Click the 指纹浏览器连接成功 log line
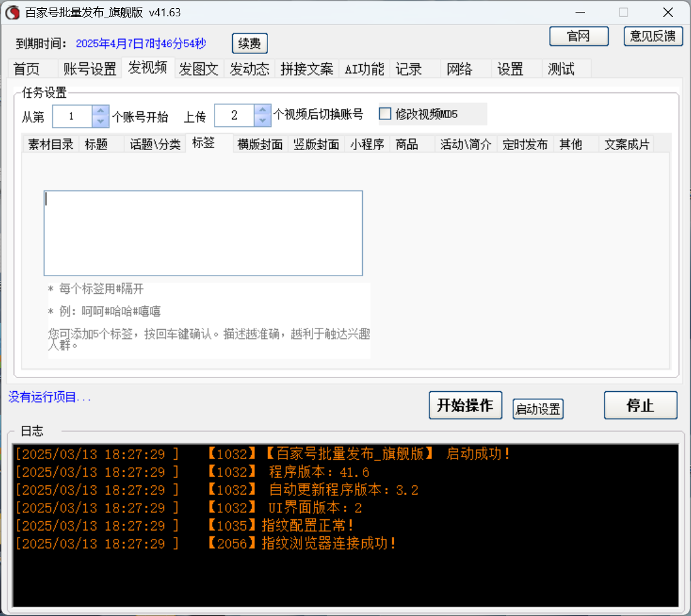Viewport: 691px width, 616px height. [x=206, y=543]
